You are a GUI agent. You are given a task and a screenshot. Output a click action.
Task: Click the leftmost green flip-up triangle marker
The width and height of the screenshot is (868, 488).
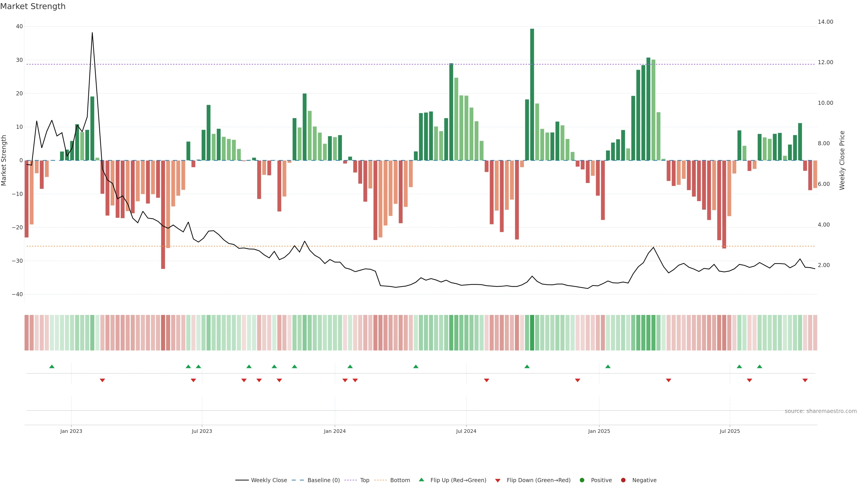tap(52, 366)
